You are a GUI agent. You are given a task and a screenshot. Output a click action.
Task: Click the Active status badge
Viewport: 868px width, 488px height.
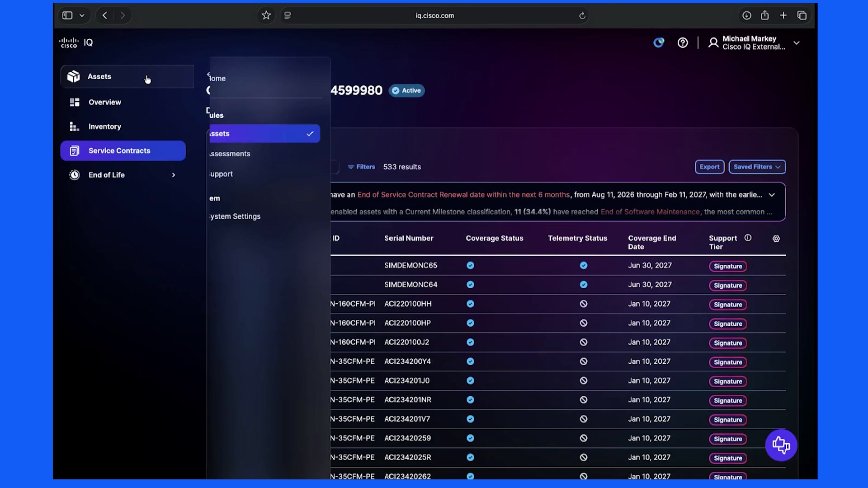[x=406, y=90]
